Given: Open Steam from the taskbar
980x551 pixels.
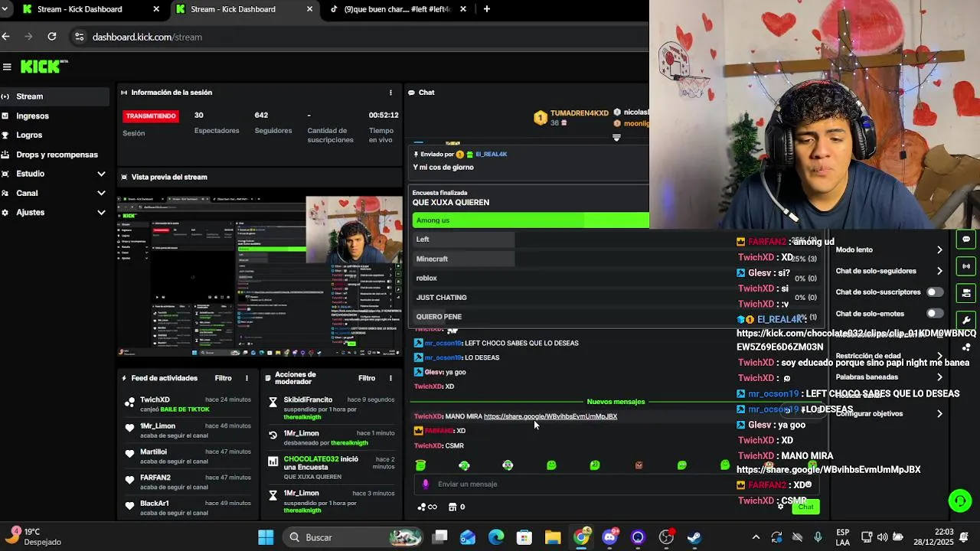Looking at the screenshot, I should pos(694,537).
